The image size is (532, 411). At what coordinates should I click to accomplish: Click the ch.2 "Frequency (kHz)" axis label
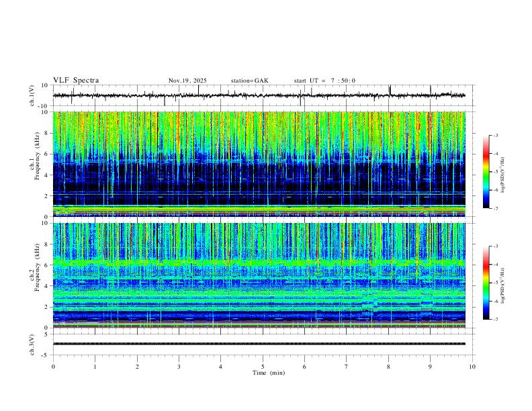(37, 267)
